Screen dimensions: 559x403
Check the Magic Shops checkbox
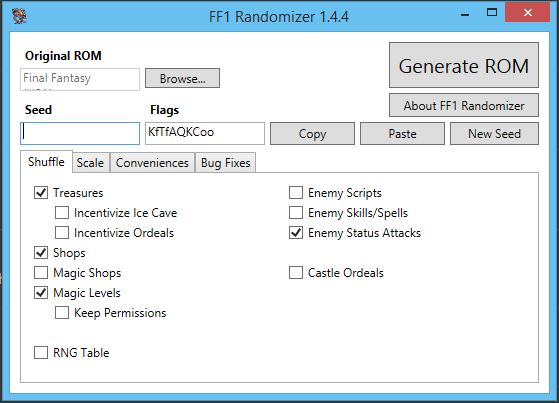point(41,272)
